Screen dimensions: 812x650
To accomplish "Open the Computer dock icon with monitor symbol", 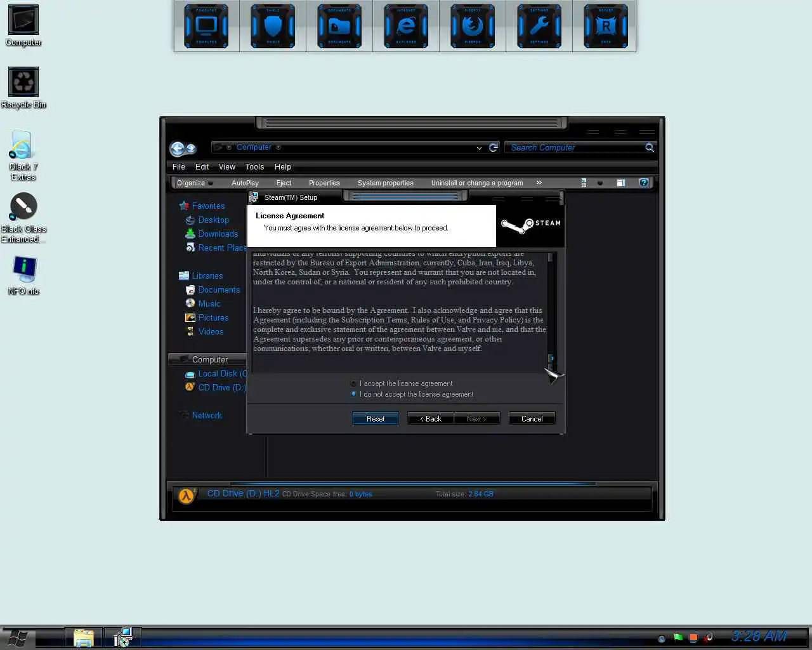I will click(x=206, y=26).
